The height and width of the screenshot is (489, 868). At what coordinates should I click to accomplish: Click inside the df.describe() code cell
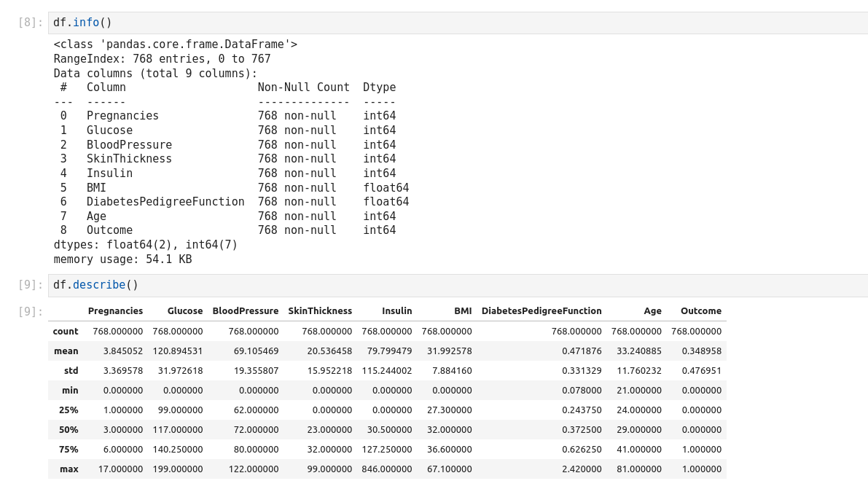(437, 285)
